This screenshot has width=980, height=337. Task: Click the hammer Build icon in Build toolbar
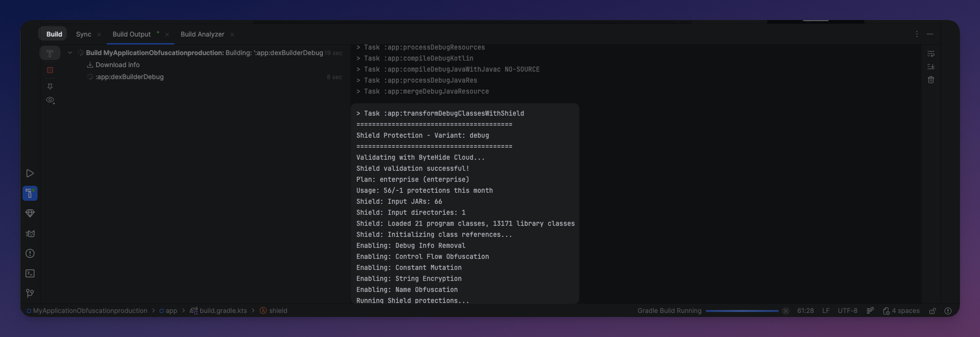pyautogui.click(x=50, y=53)
